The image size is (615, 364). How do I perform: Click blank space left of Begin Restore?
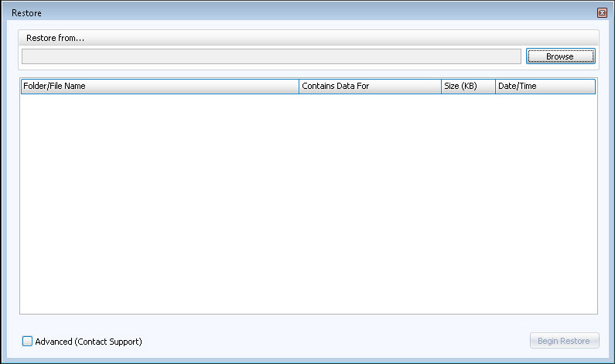coord(348,341)
